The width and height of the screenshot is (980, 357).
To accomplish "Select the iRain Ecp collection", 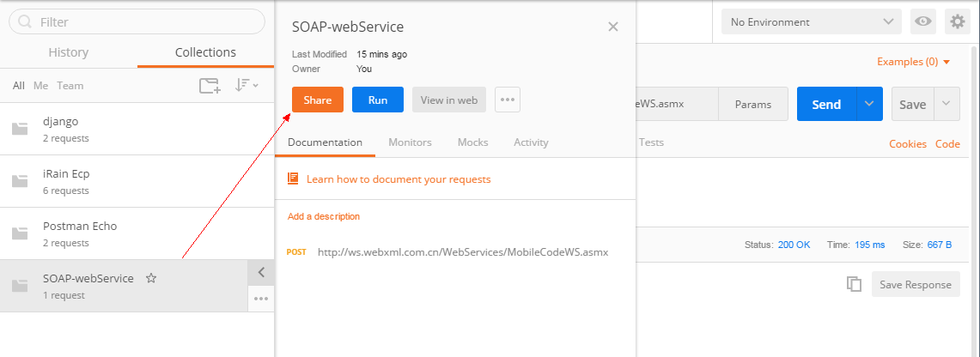I will tap(137, 181).
